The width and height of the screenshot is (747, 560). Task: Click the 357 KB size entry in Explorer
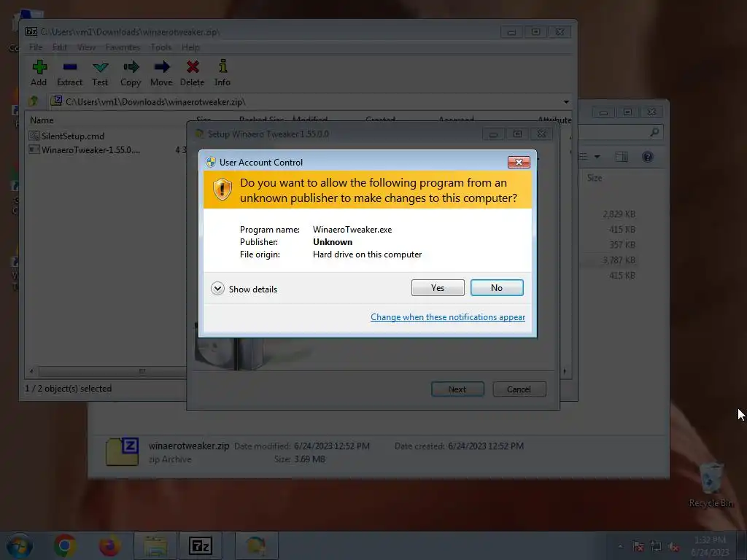pos(622,245)
